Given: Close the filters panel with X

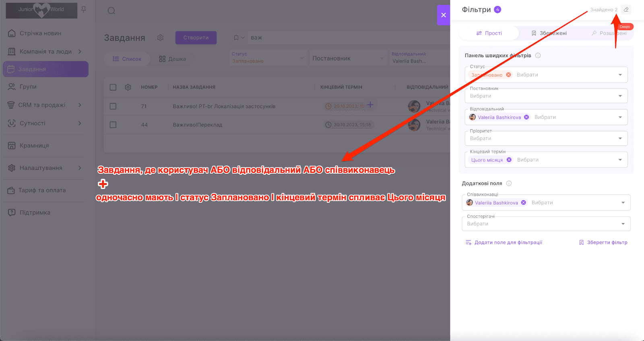Looking at the screenshot, I should click(x=444, y=15).
